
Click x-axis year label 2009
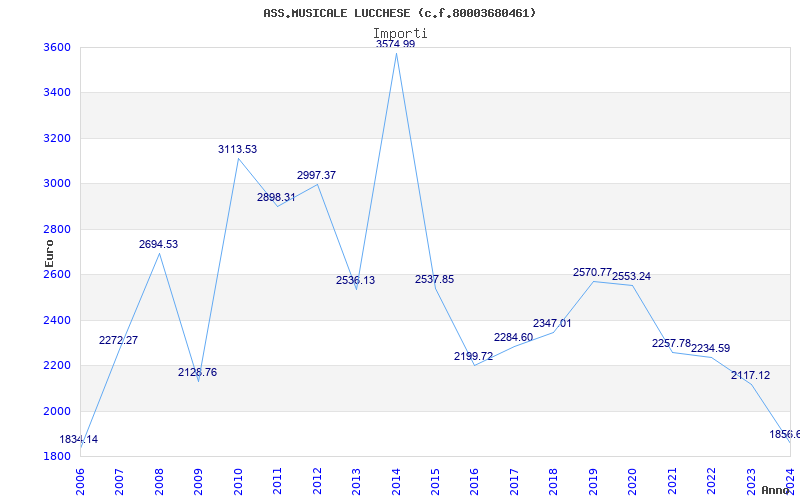tap(198, 481)
